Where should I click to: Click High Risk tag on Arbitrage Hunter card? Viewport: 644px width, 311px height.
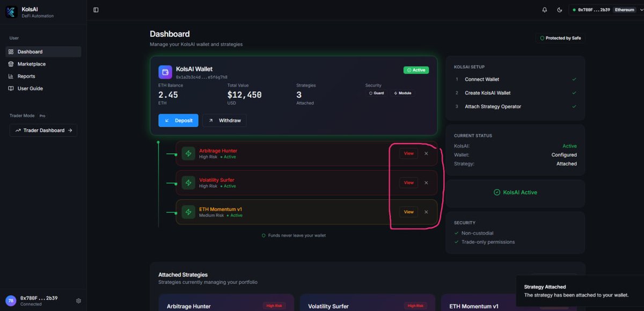(x=274, y=306)
